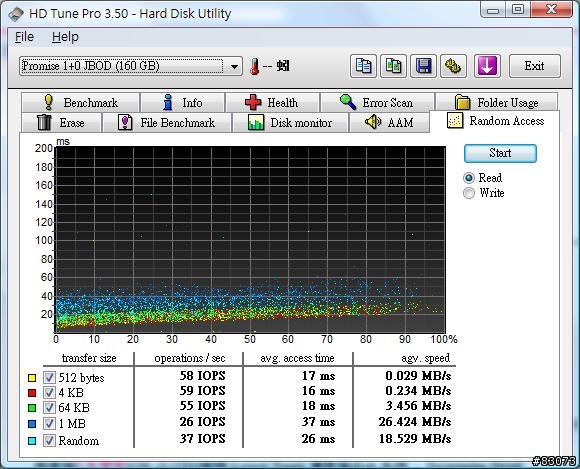The height and width of the screenshot is (469, 580).
Task: Click the copy screenshot to clipboard icon
Action: [x=394, y=66]
